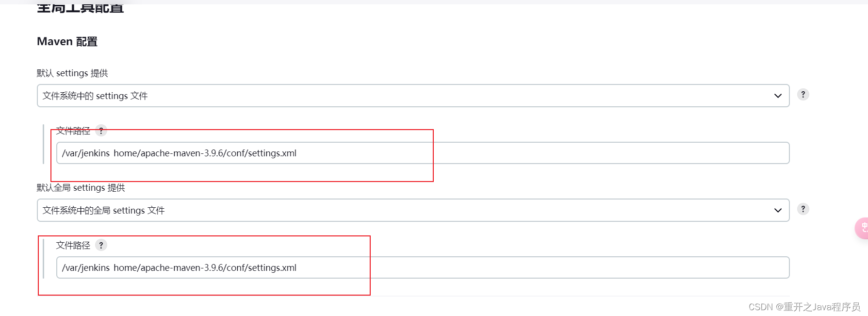
Task: Click the second 文件路径 label text
Action: click(x=73, y=245)
